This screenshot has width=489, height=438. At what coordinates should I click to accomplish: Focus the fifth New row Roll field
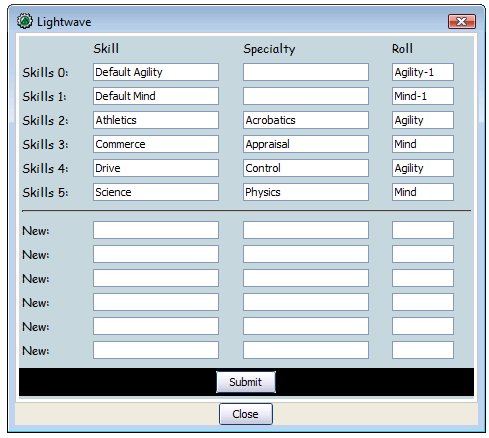(423, 326)
